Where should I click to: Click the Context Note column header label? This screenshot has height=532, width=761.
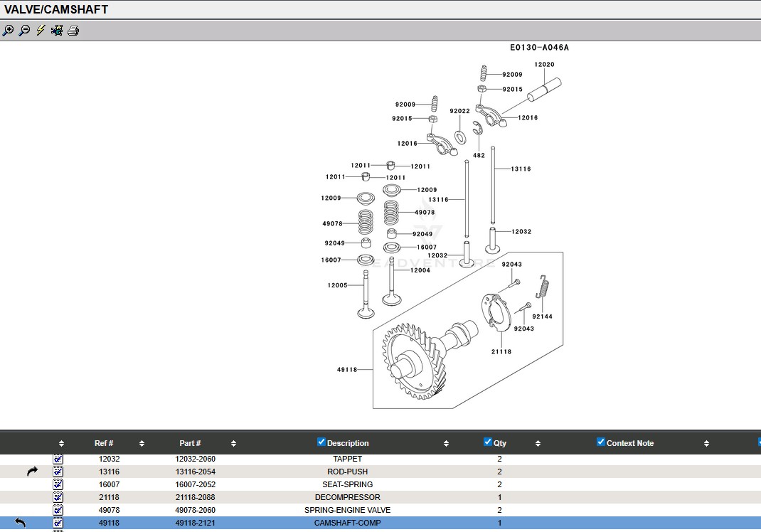pyautogui.click(x=629, y=443)
